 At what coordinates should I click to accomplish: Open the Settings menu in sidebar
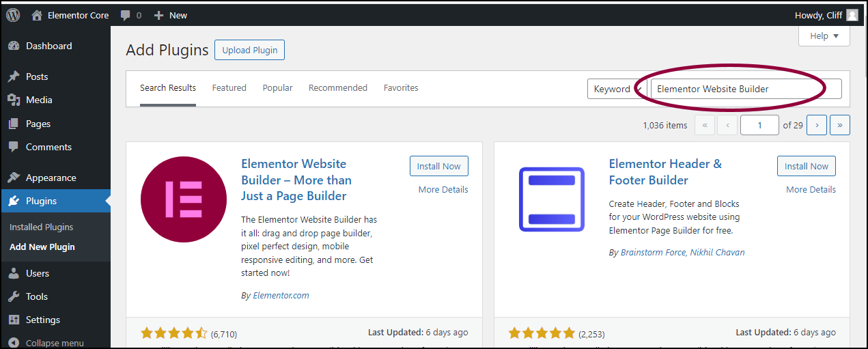point(43,320)
